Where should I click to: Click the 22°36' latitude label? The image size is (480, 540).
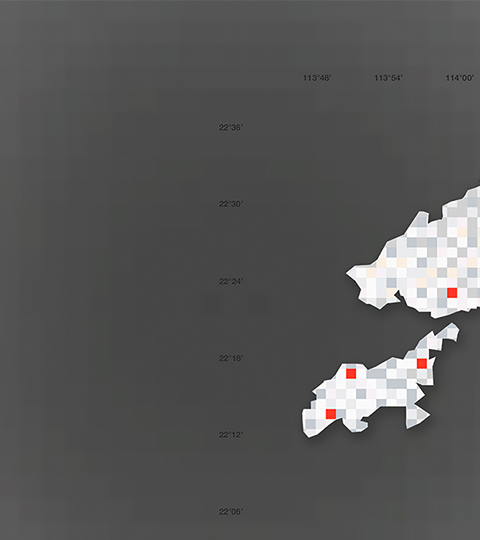(x=231, y=128)
